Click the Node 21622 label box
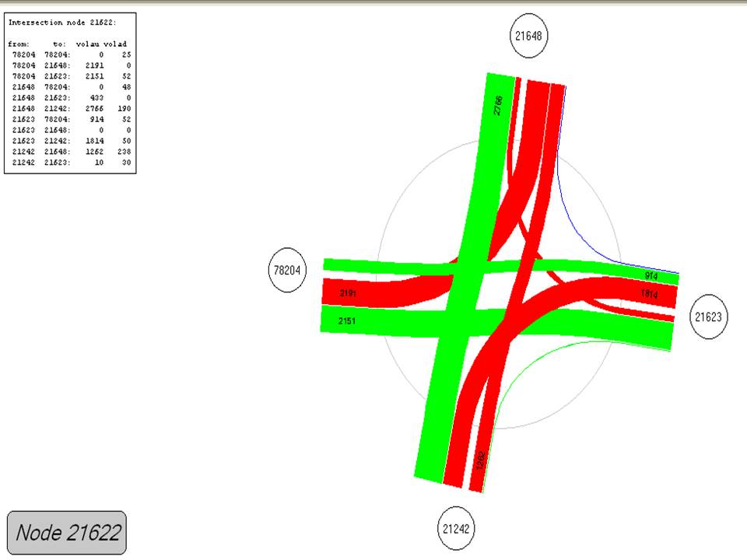 coord(67,533)
